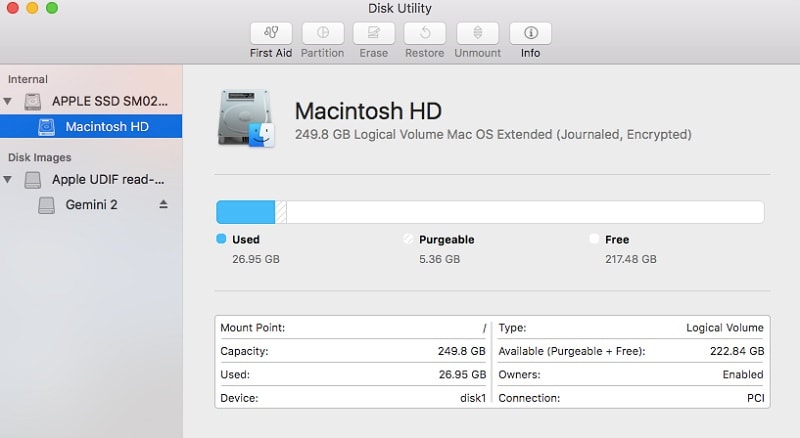Select the Apple UDIF read-... row
Screen dimensions: 800x438
[x=91, y=179]
